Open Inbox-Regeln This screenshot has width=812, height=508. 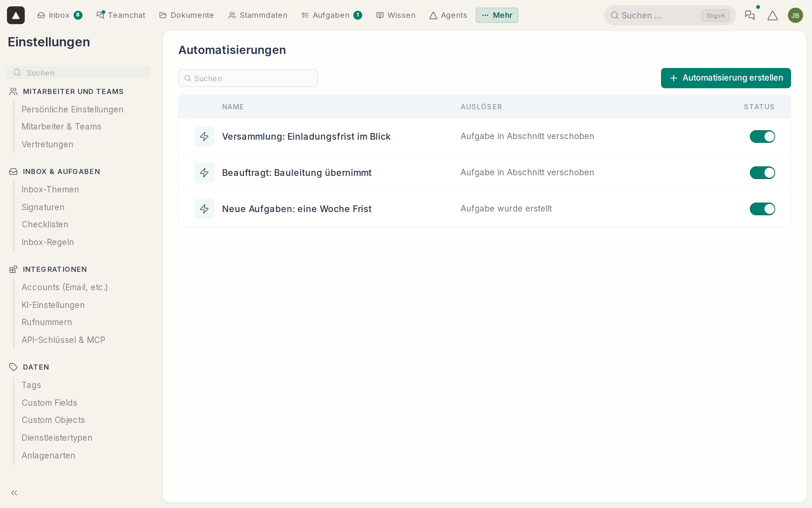[48, 242]
